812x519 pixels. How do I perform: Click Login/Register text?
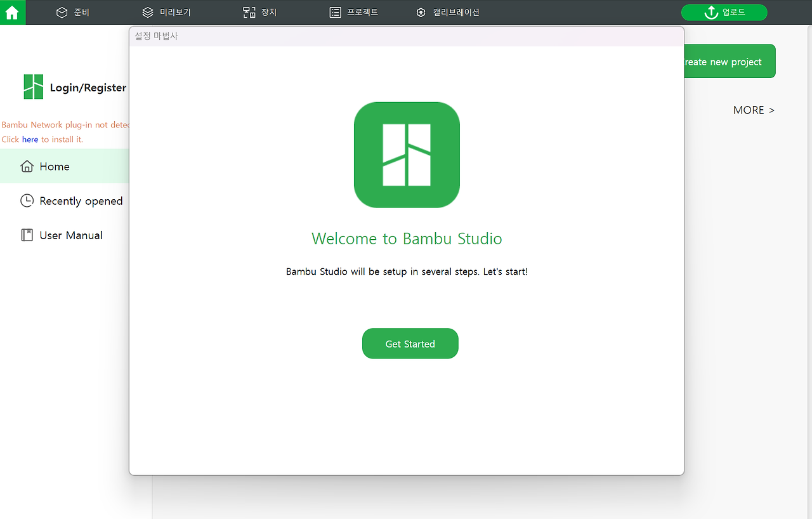coord(88,88)
